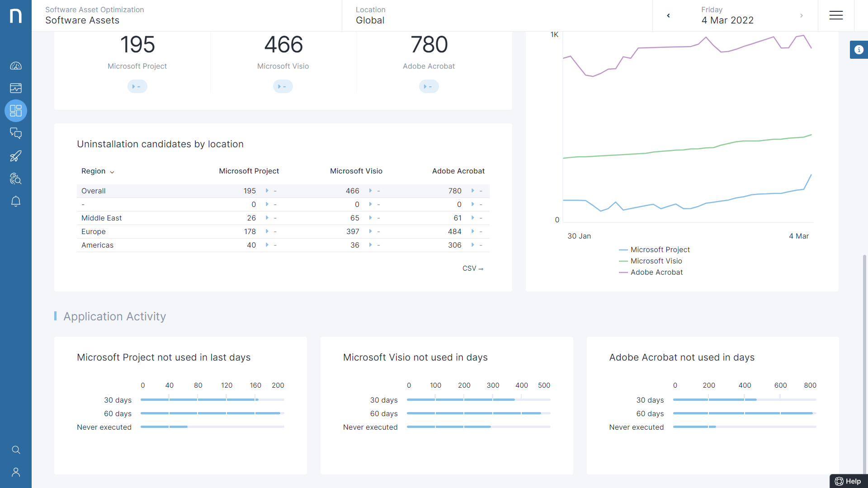Open notifications via the bell icon
The width and height of the screenshot is (868, 488).
[x=16, y=201]
